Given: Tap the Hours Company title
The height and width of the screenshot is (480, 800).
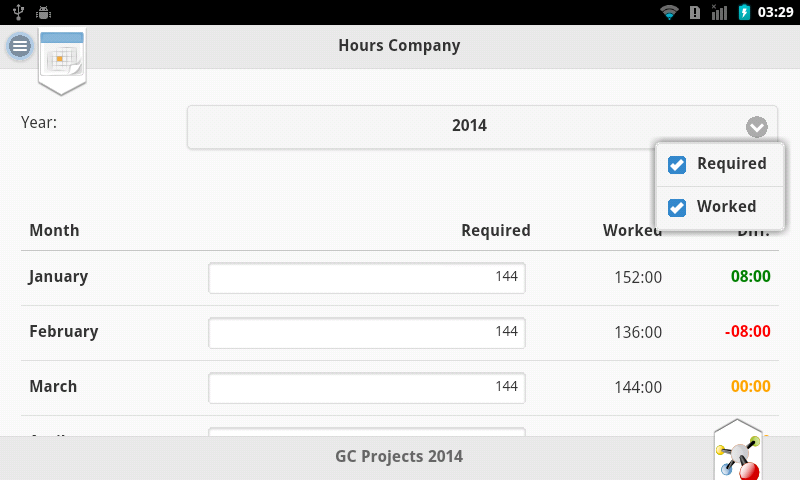Looking at the screenshot, I should pos(399,46).
